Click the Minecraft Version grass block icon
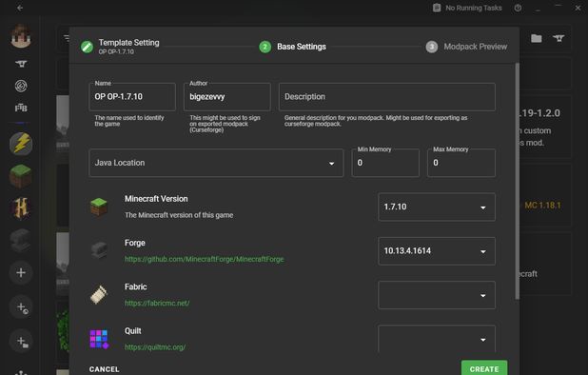The image size is (588, 375). pyautogui.click(x=99, y=207)
